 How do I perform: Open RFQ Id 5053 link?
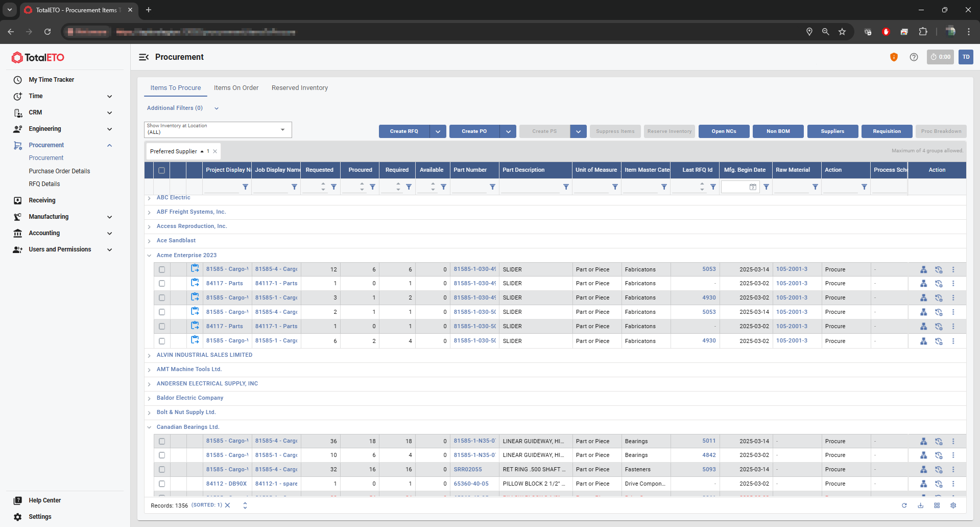(709, 269)
